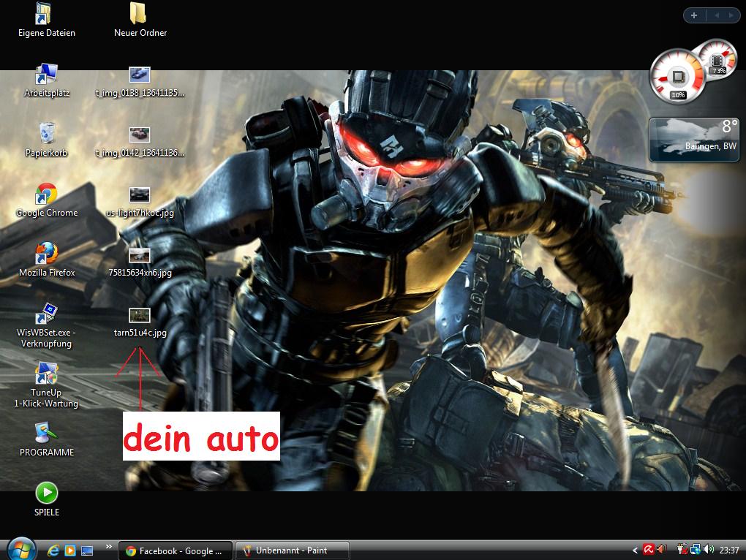Expand the Quick Launch overflow chevron
The height and width of the screenshot is (560, 746).
(x=108, y=547)
